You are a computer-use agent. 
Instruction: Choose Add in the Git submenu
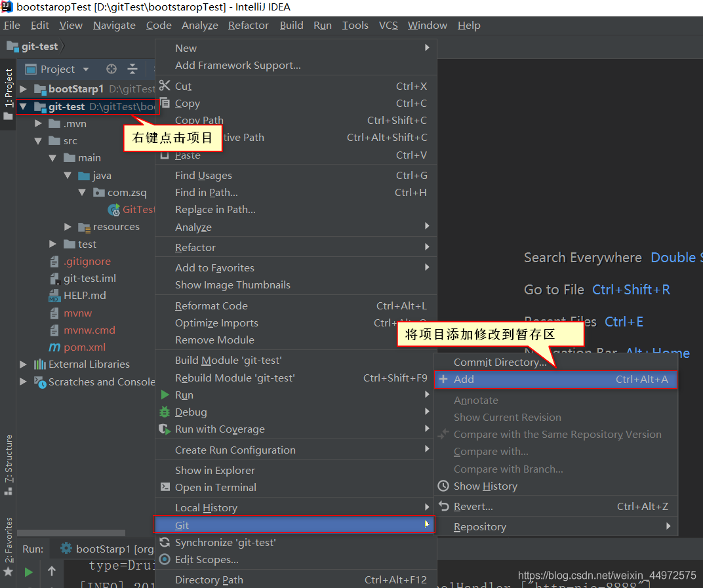[556, 379]
